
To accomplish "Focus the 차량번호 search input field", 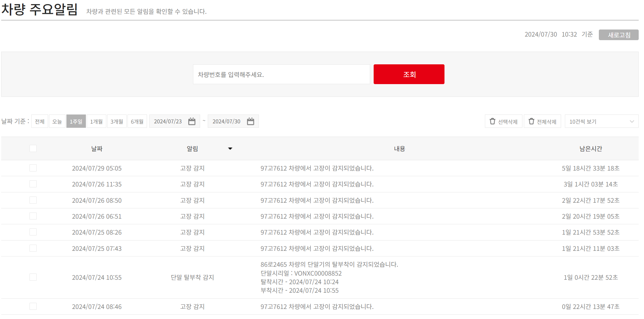I will 282,74.
